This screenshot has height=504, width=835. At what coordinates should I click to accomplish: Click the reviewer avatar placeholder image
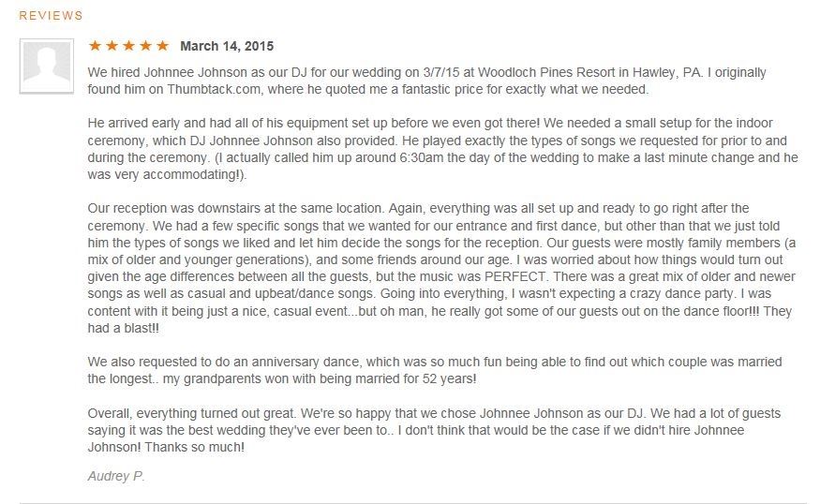(49, 64)
